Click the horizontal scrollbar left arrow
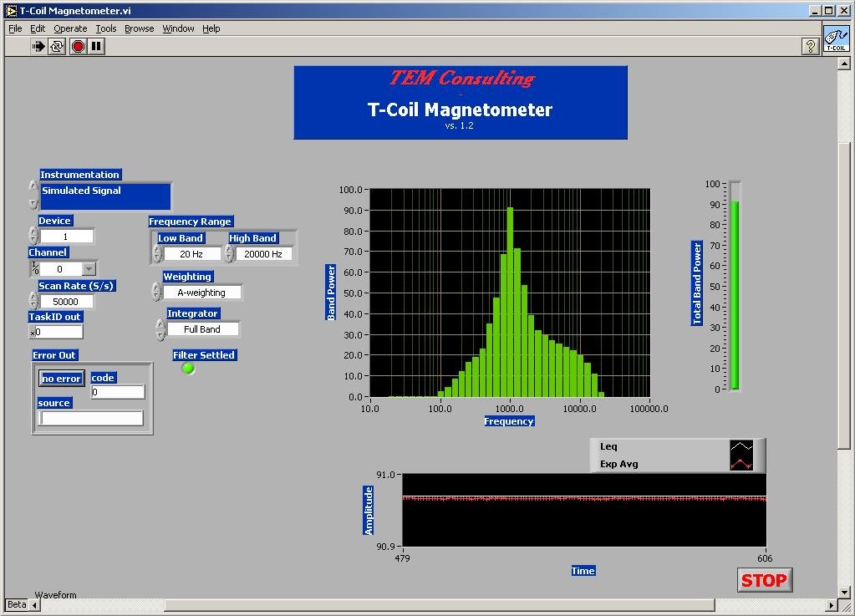 (34, 604)
